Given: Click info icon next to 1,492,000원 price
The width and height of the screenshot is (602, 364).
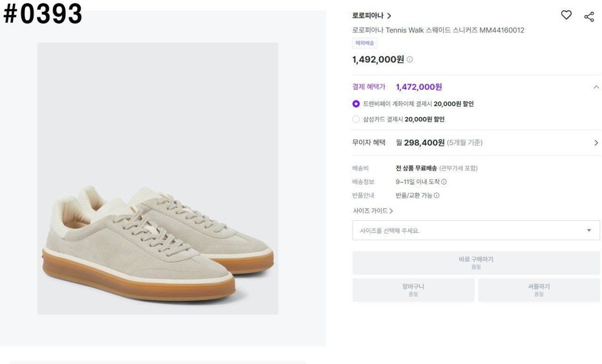Looking at the screenshot, I should coord(410,60).
